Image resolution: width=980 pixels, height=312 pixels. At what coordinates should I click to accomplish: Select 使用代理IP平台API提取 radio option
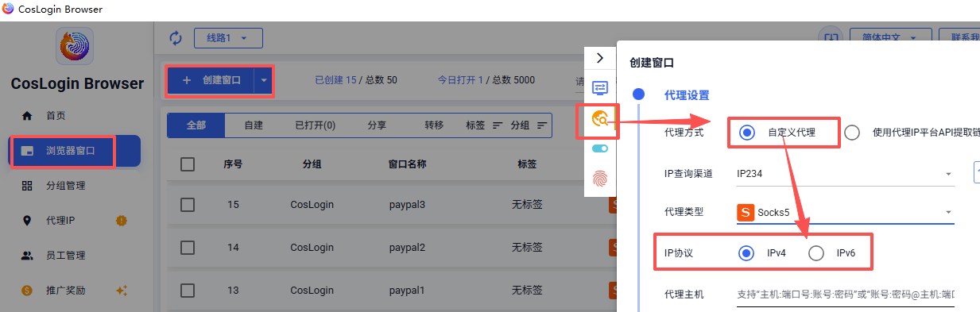point(852,133)
